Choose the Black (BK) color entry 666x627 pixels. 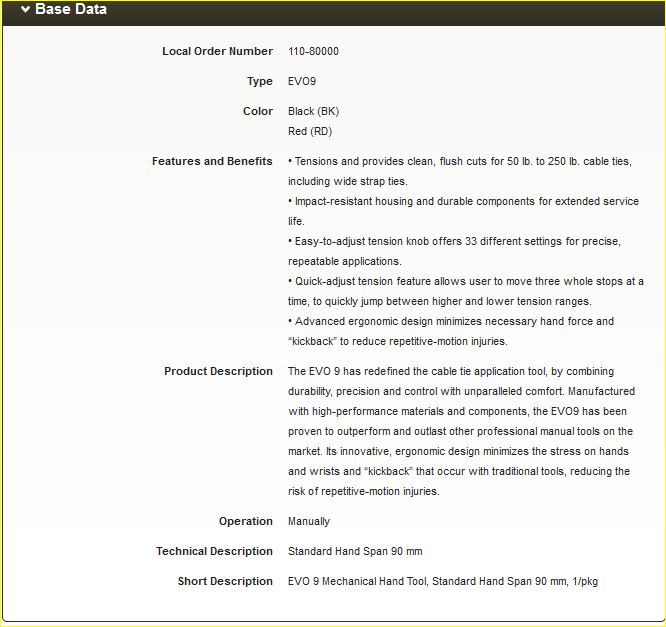[313, 111]
